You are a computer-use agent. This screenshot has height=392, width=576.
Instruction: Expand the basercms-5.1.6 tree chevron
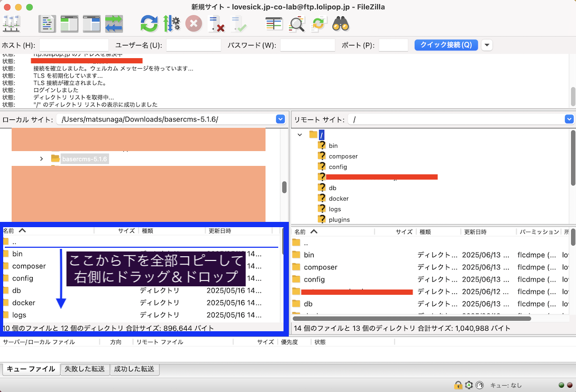(x=41, y=159)
